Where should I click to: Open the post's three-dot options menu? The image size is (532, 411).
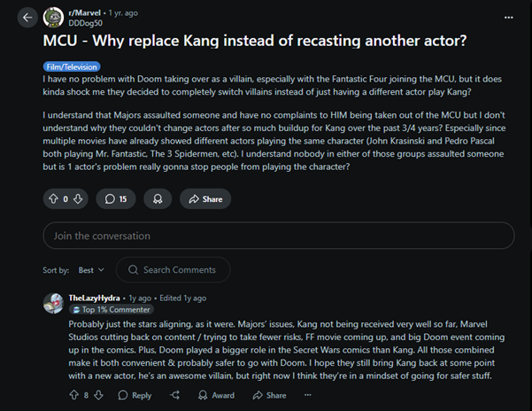(507, 17)
